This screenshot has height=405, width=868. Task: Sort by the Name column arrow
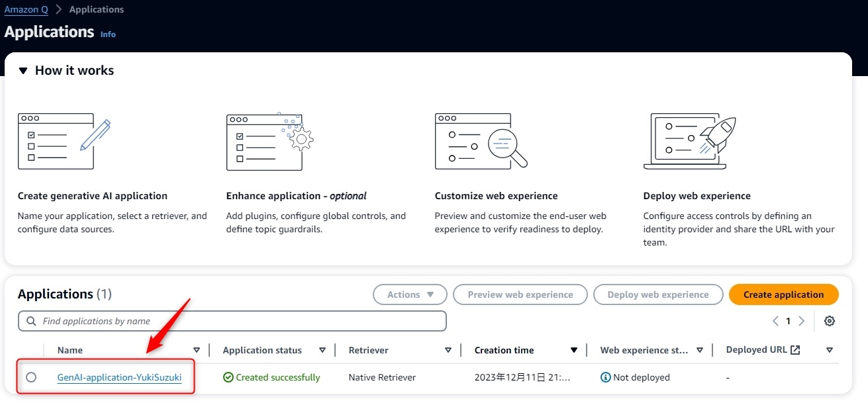click(197, 350)
